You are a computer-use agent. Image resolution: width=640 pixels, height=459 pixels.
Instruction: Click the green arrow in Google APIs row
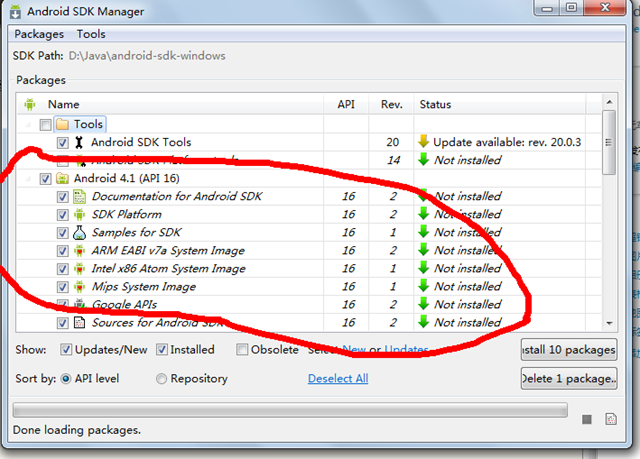[423, 304]
